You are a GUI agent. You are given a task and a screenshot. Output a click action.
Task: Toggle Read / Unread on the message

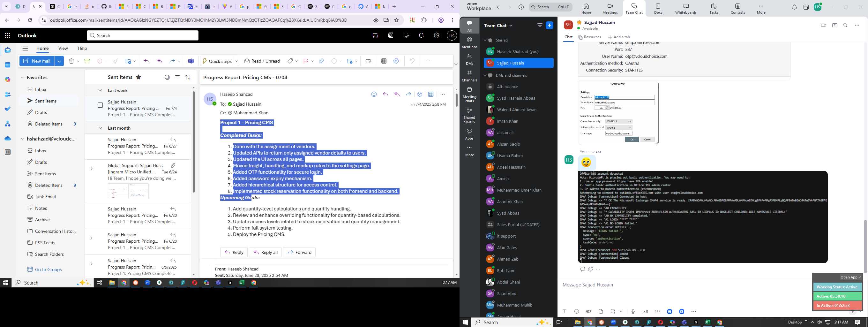(x=262, y=61)
